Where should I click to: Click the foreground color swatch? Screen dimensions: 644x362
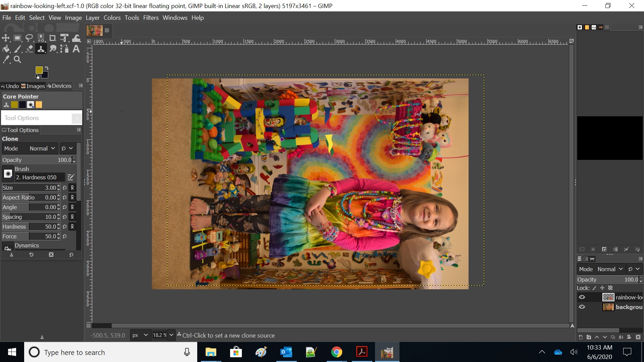[39, 70]
